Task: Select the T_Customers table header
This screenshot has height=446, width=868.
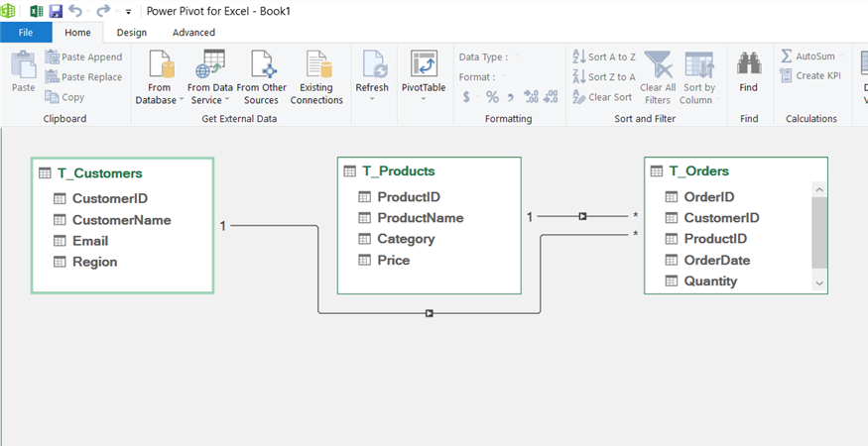Action: coord(99,173)
